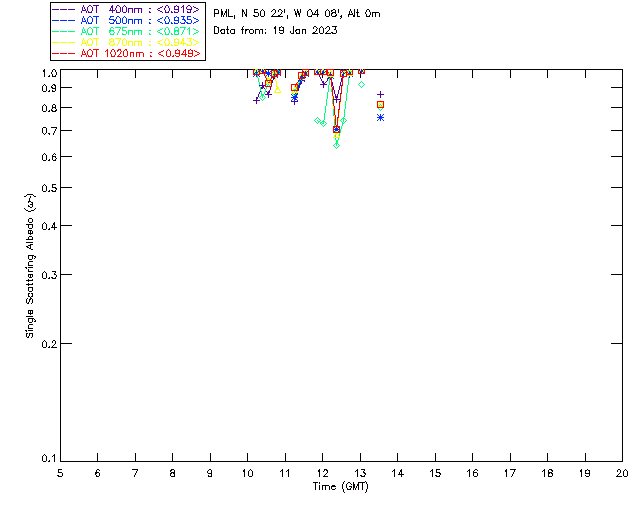Click the 'Data from: 19 Jan 2023' label
Image resolution: width=640 pixels, height=512 pixels.
(x=275, y=31)
